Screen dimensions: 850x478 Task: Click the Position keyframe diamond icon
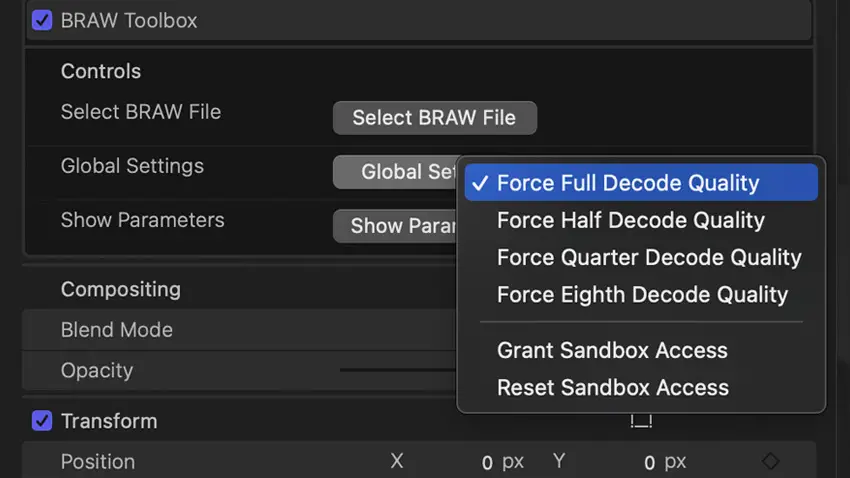[x=770, y=461]
